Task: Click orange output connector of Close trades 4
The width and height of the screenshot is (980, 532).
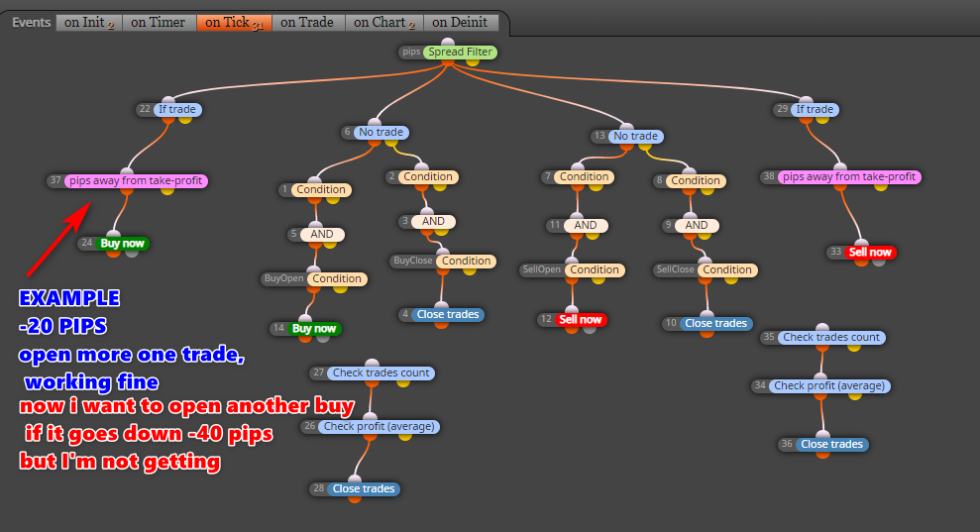Action: click(x=441, y=324)
